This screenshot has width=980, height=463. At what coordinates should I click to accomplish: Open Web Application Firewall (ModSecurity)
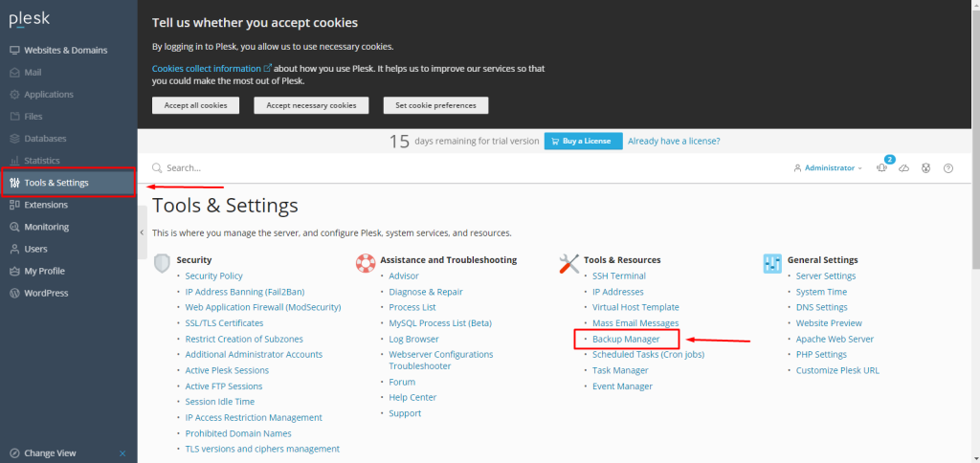pos(263,307)
